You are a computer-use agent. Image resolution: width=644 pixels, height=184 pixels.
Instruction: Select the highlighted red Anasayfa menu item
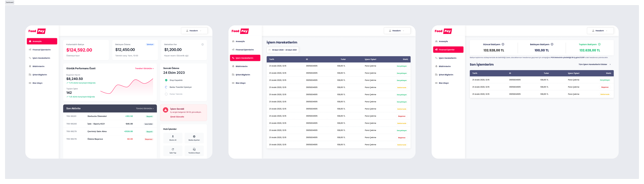click(42, 41)
